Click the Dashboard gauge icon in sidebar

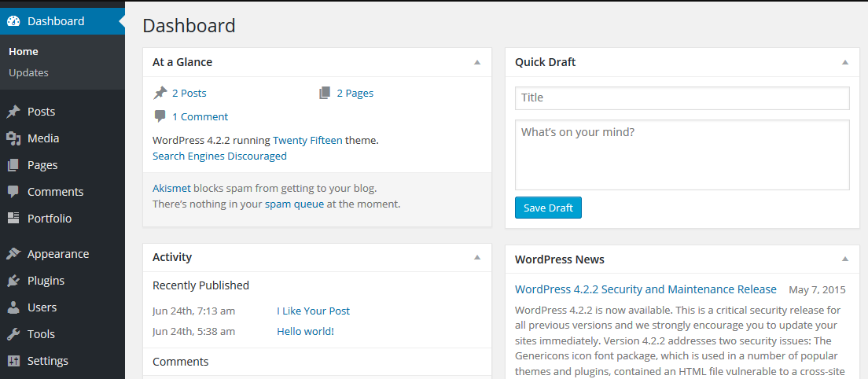[x=13, y=21]
